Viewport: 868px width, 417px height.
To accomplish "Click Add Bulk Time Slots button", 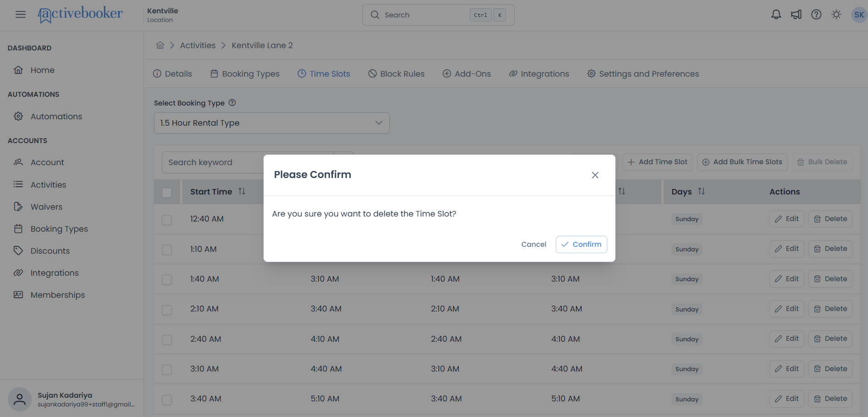I will click(x=742, y=162).
